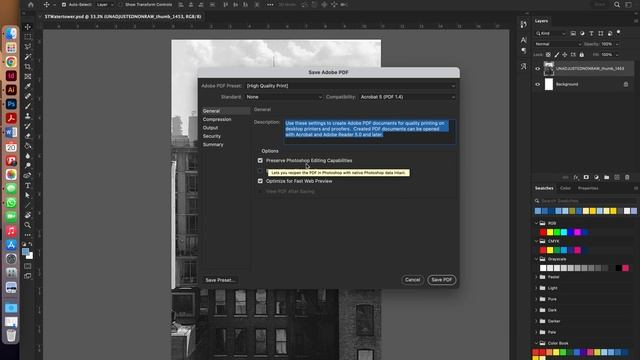Open the layer blend mode dropdown
The height and width of the screenshot is (360, 640).
(558, 44)
